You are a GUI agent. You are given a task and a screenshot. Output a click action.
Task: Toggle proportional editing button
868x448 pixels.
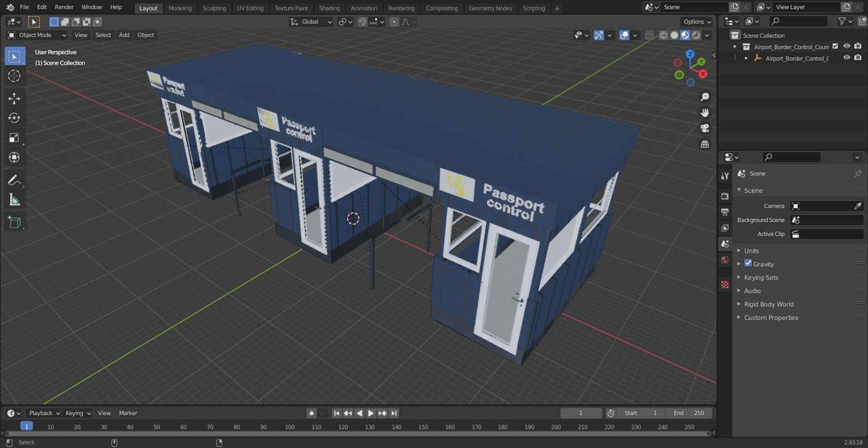(x=394, y=22)
